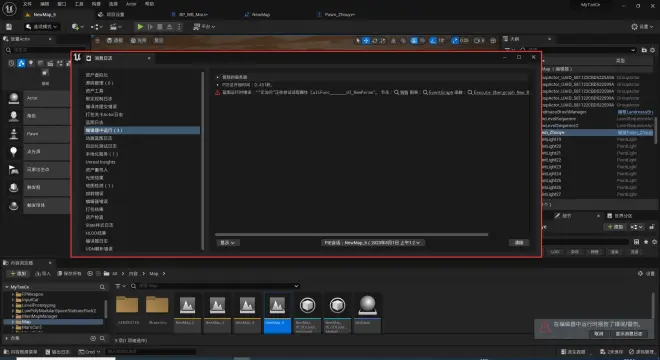660x360 pixels.
Task: Open the Actor menu in the menu bar
Action: point(131,4)
